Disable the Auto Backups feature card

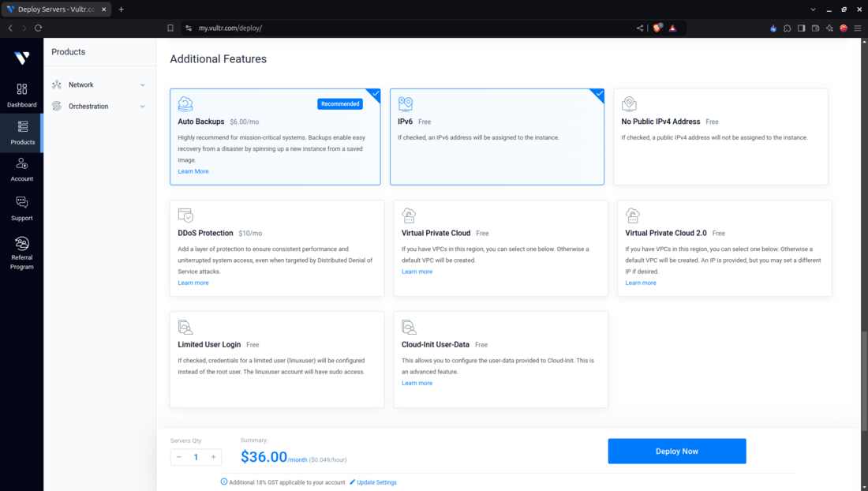point(275,137)
